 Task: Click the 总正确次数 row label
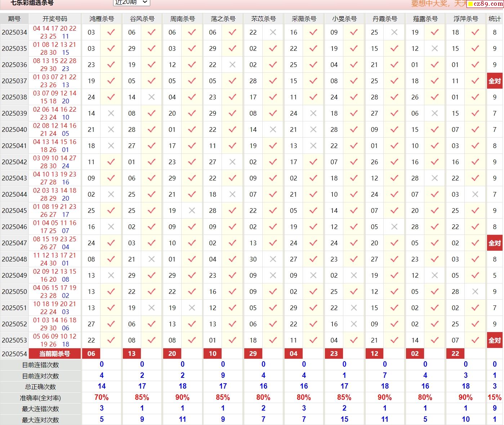[x=40, y=387]
